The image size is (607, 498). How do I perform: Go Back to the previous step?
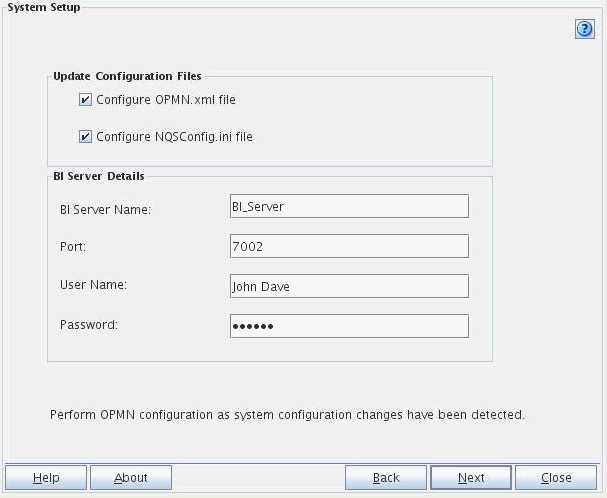[x=386, y=478]
